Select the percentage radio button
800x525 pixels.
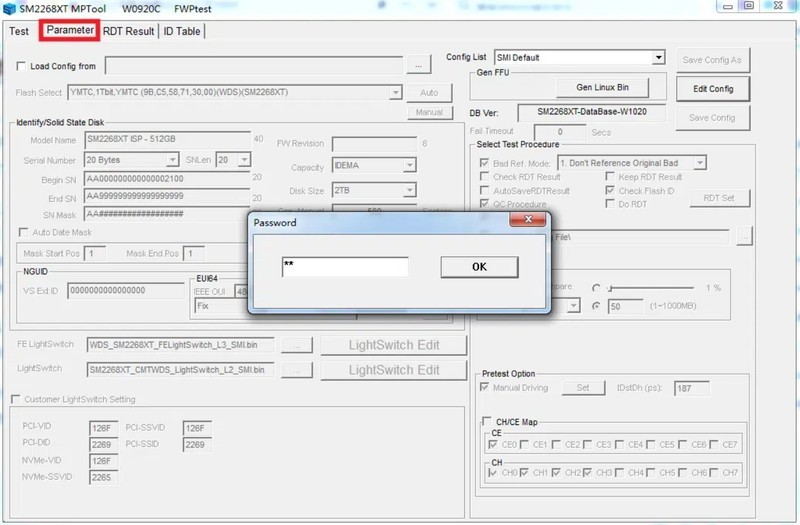click(x=596, y=288)
